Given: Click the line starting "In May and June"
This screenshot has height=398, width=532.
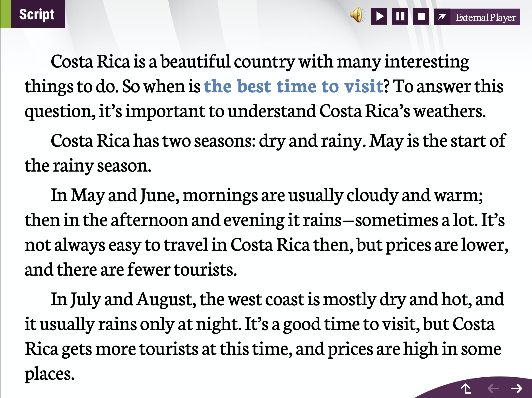Looking at the screenshot, I should click(266, 195).
